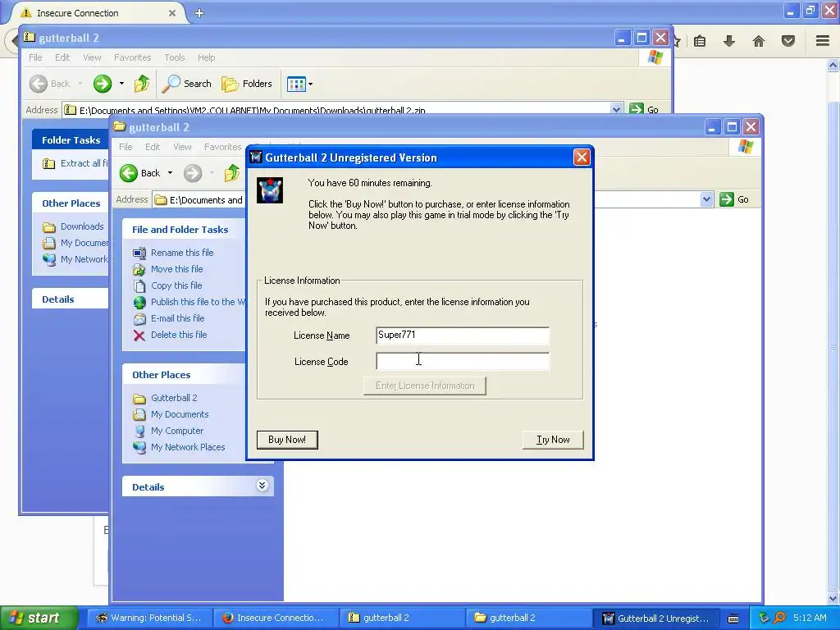The width and height of the screenshot is (840, 630).
Task: Click My Documents link in back zip window's Other Places
Action: click(x=75, y=243)
